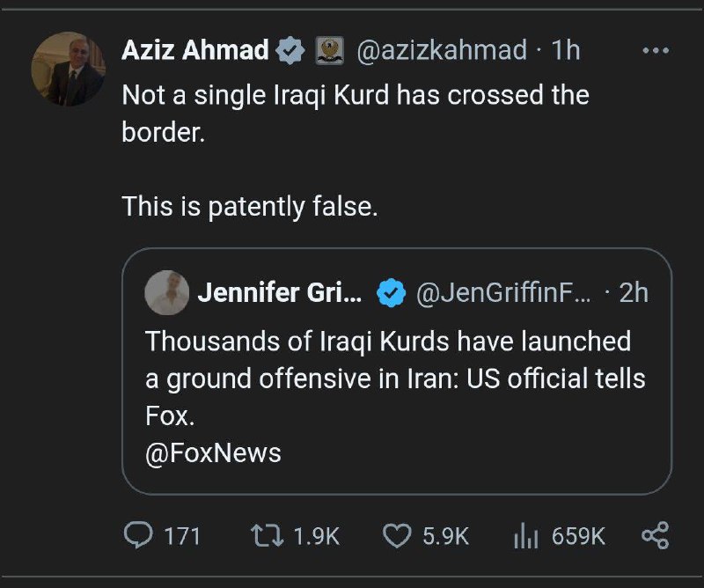Follow the @FoxNews mention link
Viewport: 704px width, 588px height.
click(213, 452)
